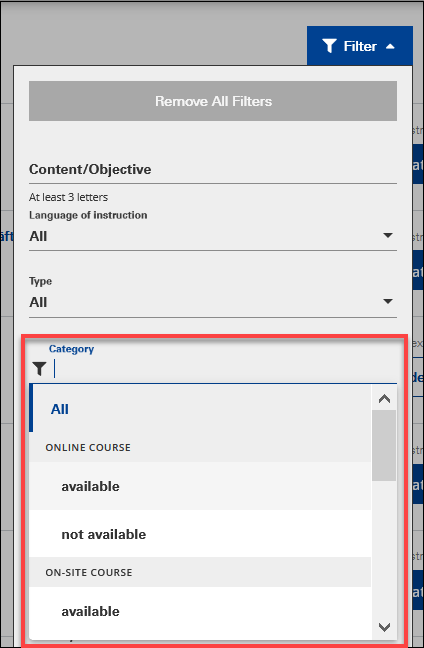The width and height of the screenshot is (424, 648).
Task: Click Remove All Filters button
Action: (213, 101)
